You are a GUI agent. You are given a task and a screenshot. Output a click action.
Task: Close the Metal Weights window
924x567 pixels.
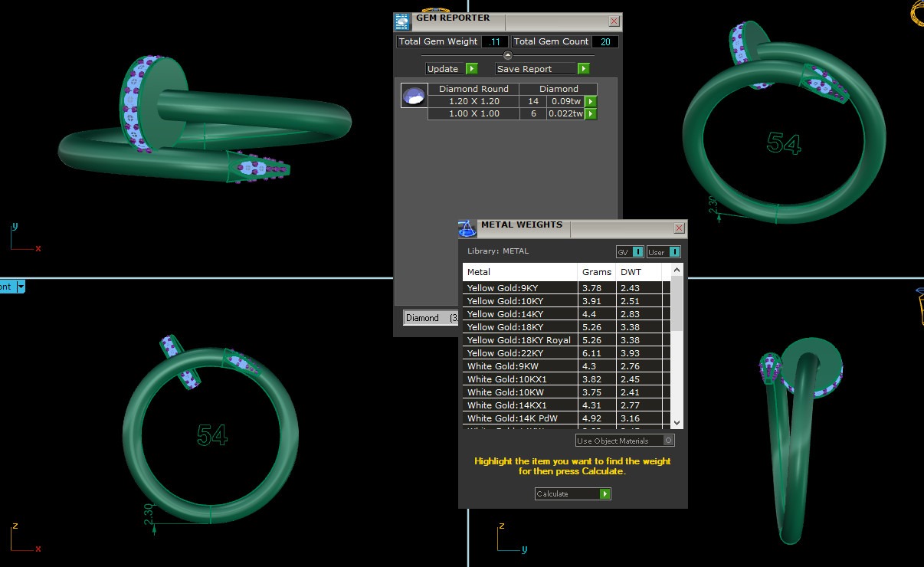pyautogui.click(x=679, y=228)
